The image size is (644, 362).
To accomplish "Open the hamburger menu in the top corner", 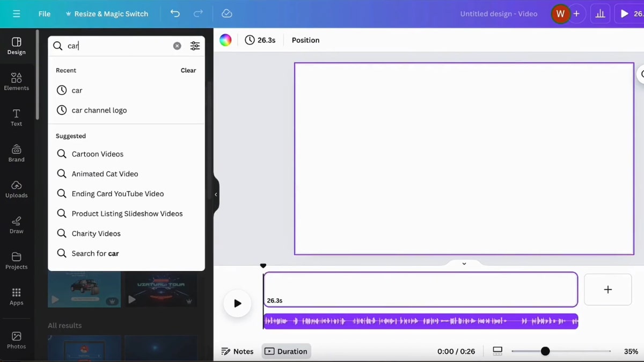I will tap(15, 13).
